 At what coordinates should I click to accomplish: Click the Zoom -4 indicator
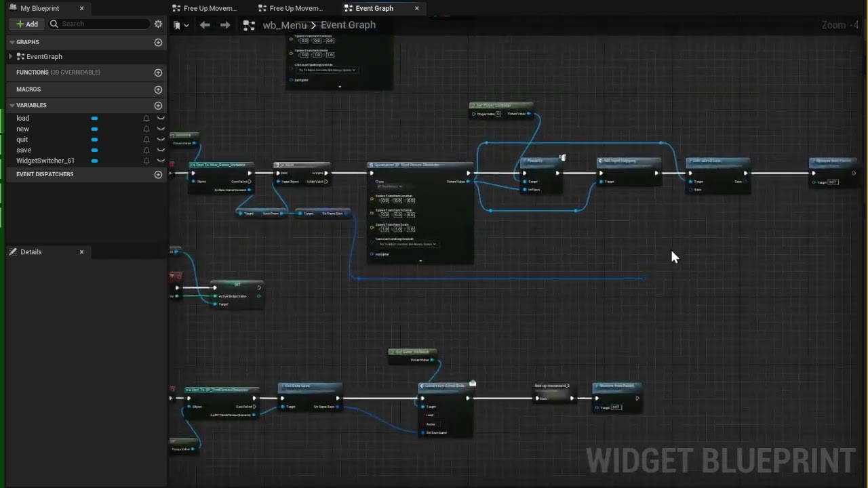(x=840, y=25)
